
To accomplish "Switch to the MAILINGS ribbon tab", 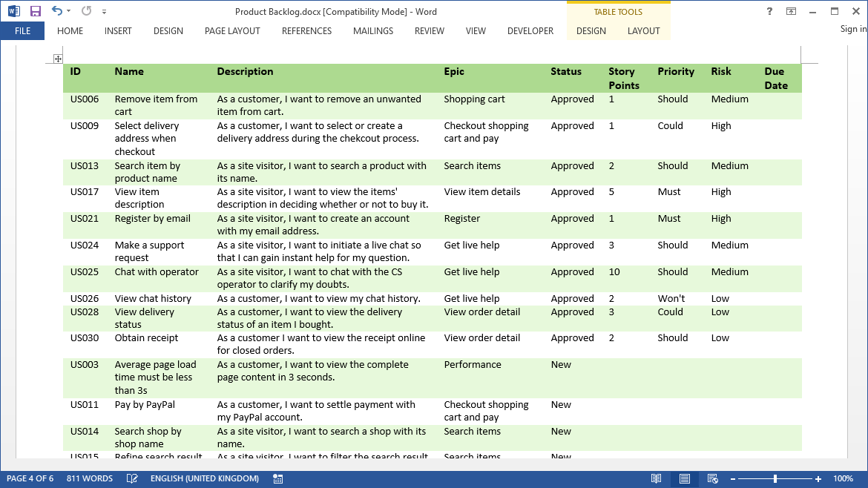I will coord(372,31).
